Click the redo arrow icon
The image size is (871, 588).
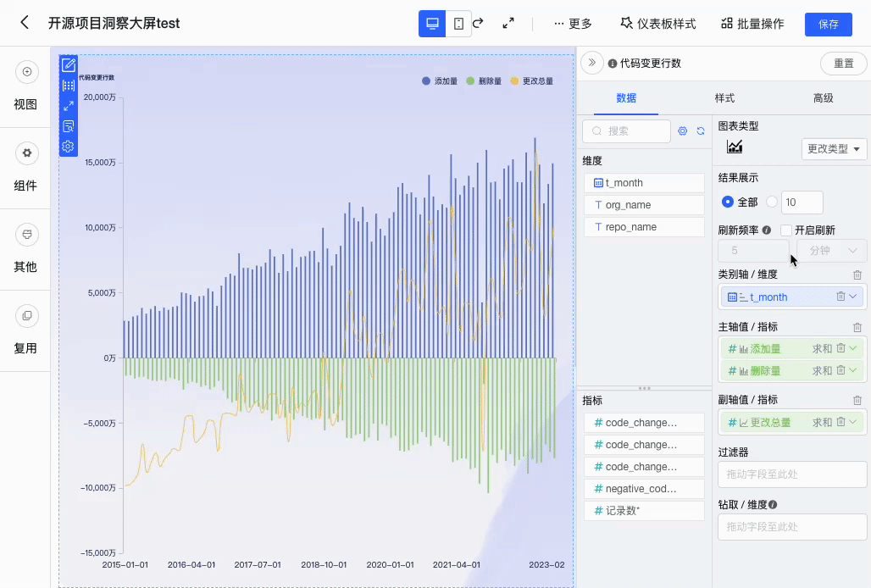[x=478, y=24]
